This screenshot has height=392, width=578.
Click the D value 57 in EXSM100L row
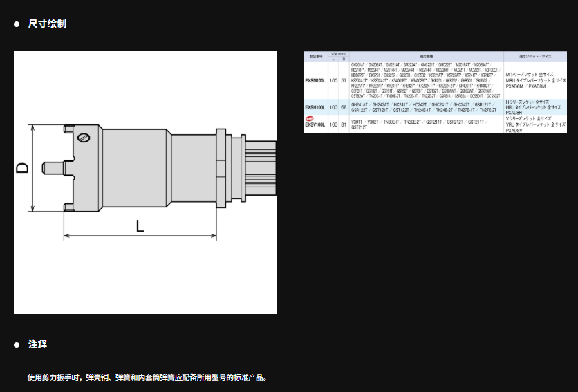[x=344, y=81]
